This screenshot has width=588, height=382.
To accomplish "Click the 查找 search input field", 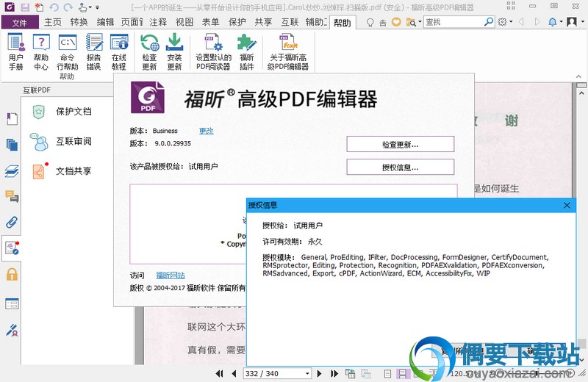I will pos(453,22).
